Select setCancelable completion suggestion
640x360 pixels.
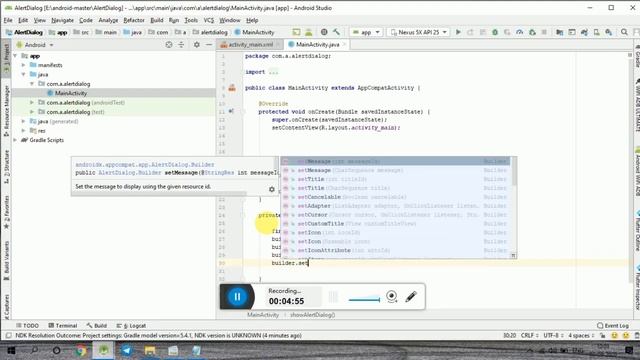[x=395, y=197]
